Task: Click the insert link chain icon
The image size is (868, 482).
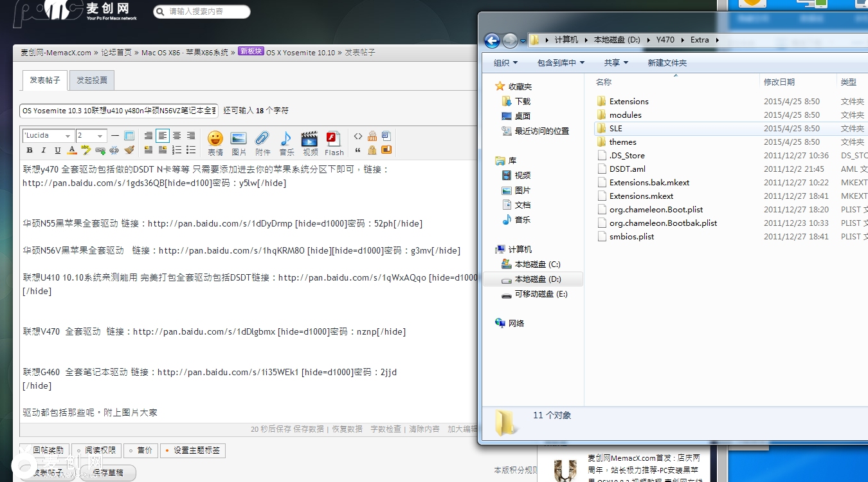Action: 100,150
